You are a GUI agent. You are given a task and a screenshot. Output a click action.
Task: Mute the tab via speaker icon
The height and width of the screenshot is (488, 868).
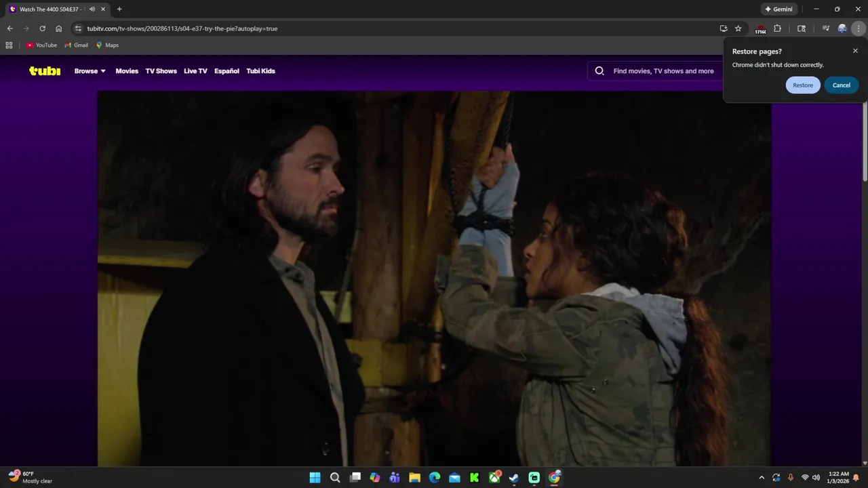[92, 9]
